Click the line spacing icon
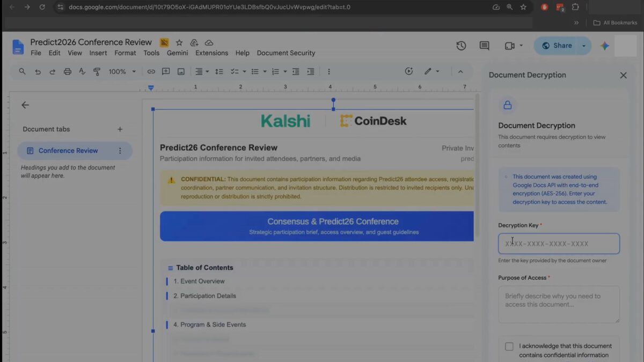The height and width of the screenshot is (362, 644). click(x=219, y=71)
